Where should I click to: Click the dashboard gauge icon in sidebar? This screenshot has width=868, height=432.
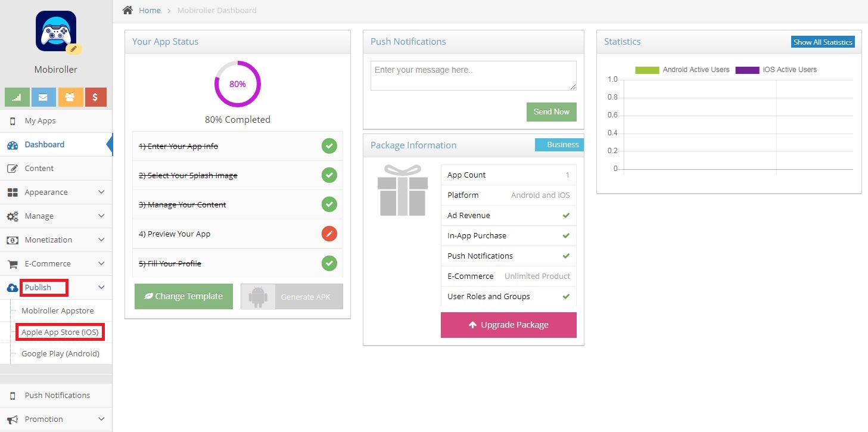point(13,145)
